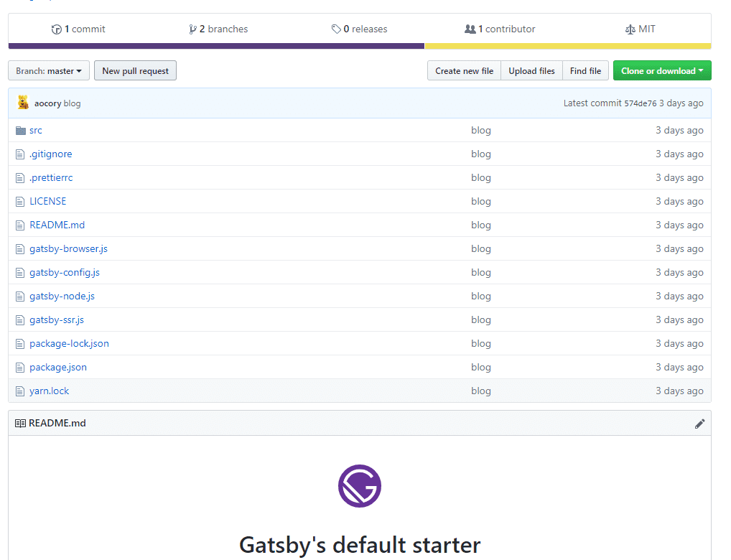The height and width of the screenshot is (560, 731).
Task: Click the blog commit message for yarn.lock
Action: (481, 391)
